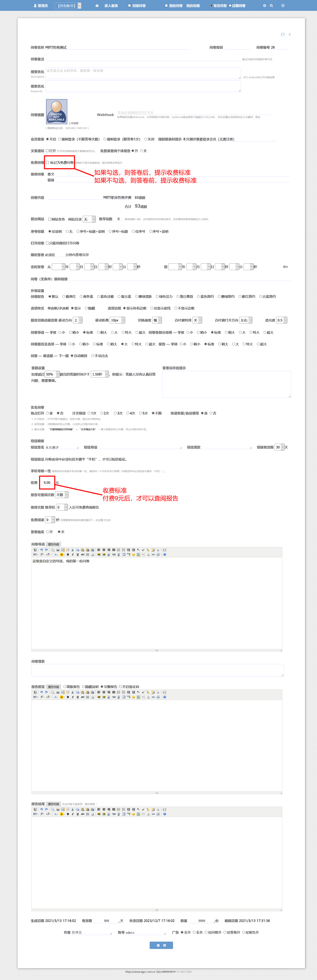The width and height of the screenshot is (317, 980).
Task: Open the 透光度 0.5 dropdown
Action: (x=282, y=320)
